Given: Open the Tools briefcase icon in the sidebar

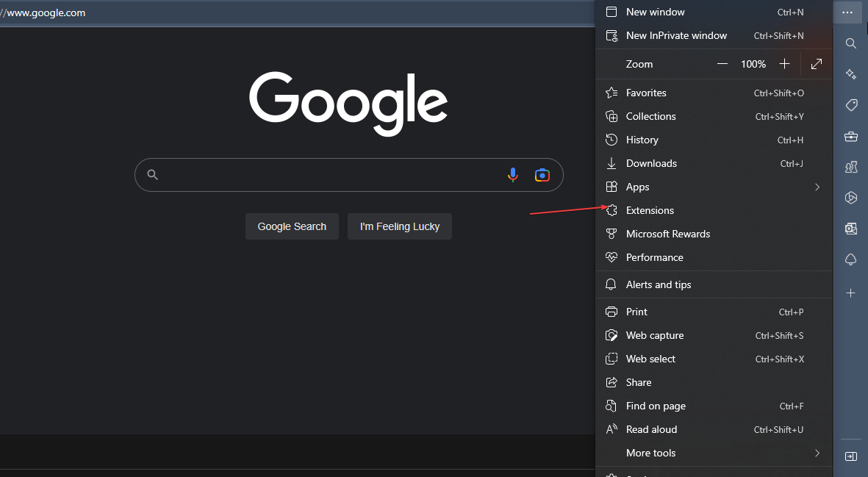Looking at the screenshot, I should click(851, 136).
